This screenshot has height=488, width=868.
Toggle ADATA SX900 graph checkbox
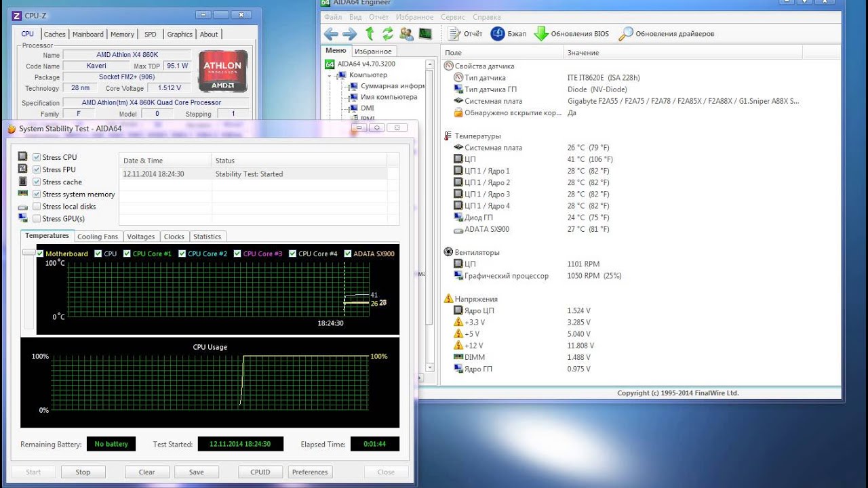coord(349,253)
